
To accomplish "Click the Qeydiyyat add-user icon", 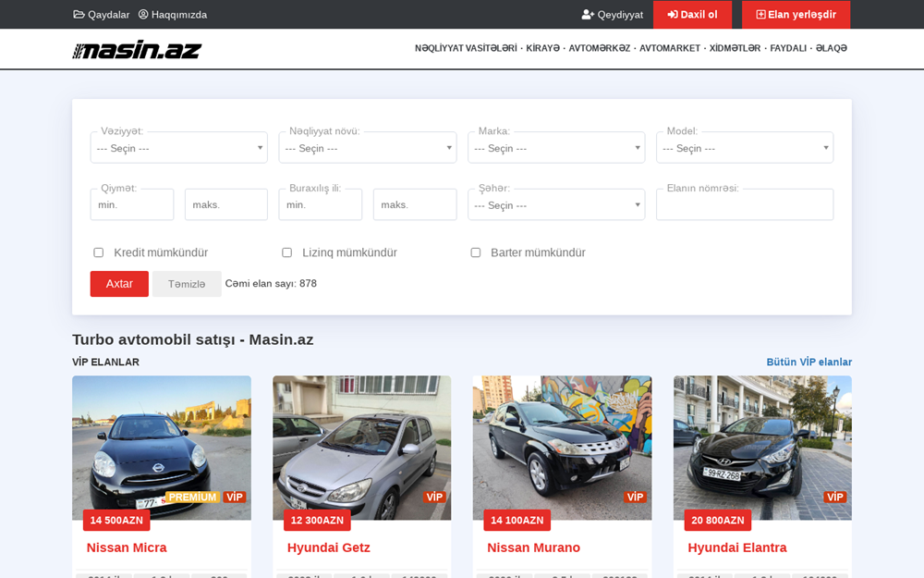I will click(x=588, y=15).
